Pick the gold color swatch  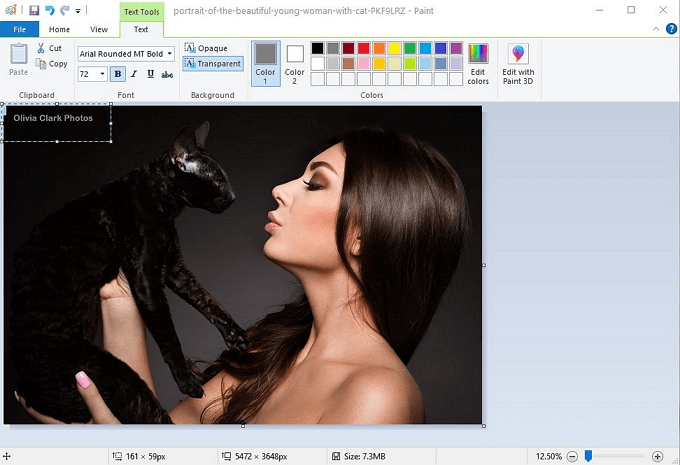point(379,64)
